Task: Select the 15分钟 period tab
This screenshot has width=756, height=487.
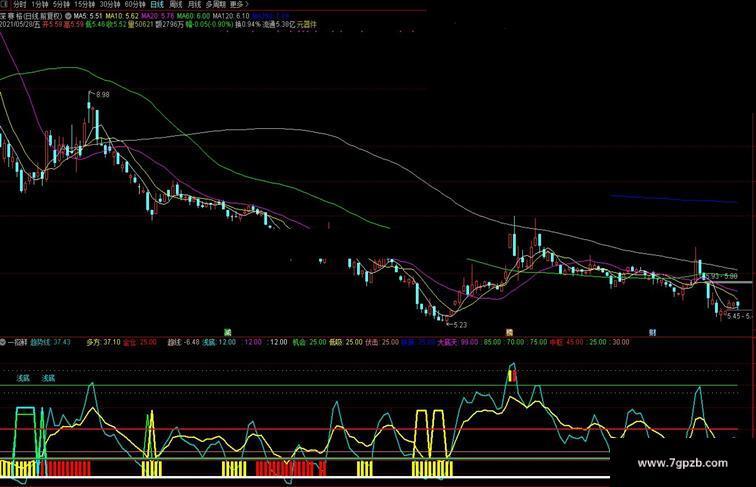Action: click(84, 4)
